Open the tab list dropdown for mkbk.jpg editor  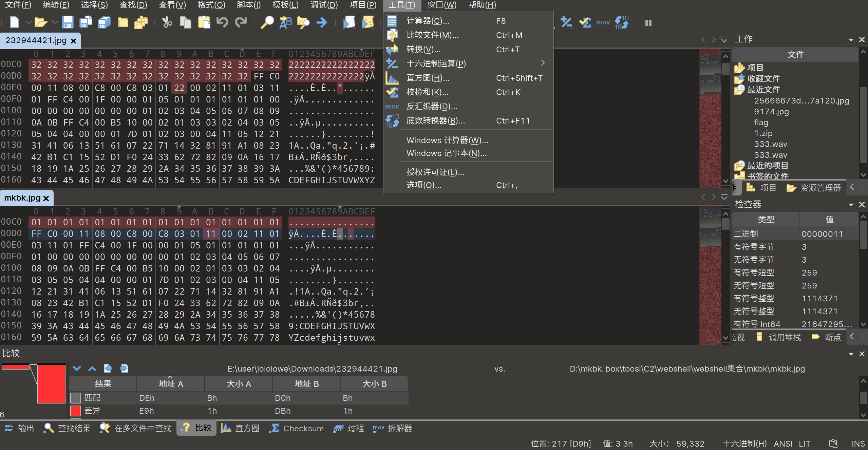(x=724, y=197)
